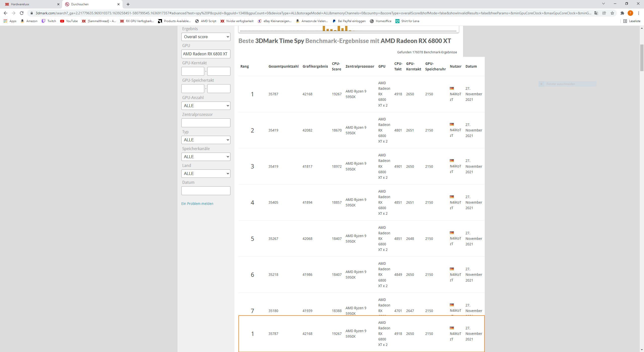Open the rank 2 result with score 35419

(273, 130)
